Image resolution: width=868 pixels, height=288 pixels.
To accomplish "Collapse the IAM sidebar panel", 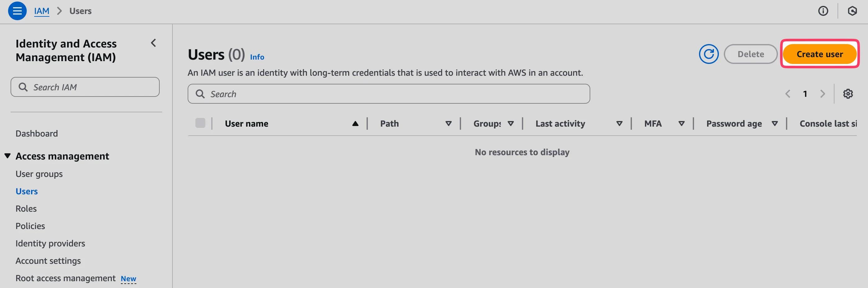I will (x=153, y=43).
